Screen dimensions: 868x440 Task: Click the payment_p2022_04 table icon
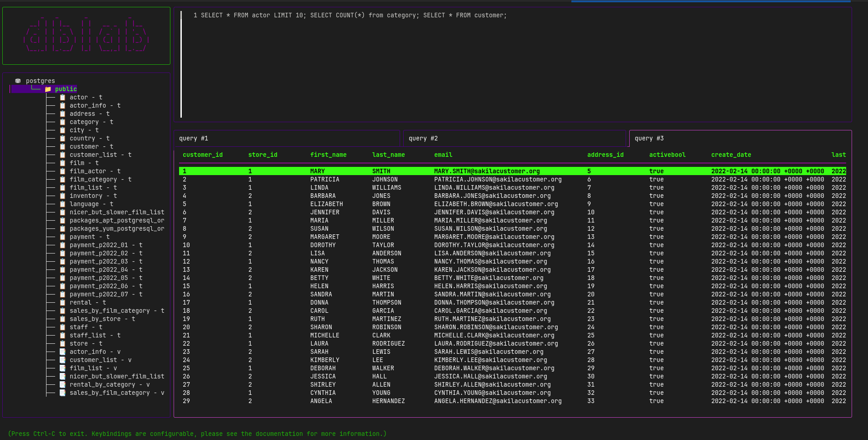click(x=62, y=269)
